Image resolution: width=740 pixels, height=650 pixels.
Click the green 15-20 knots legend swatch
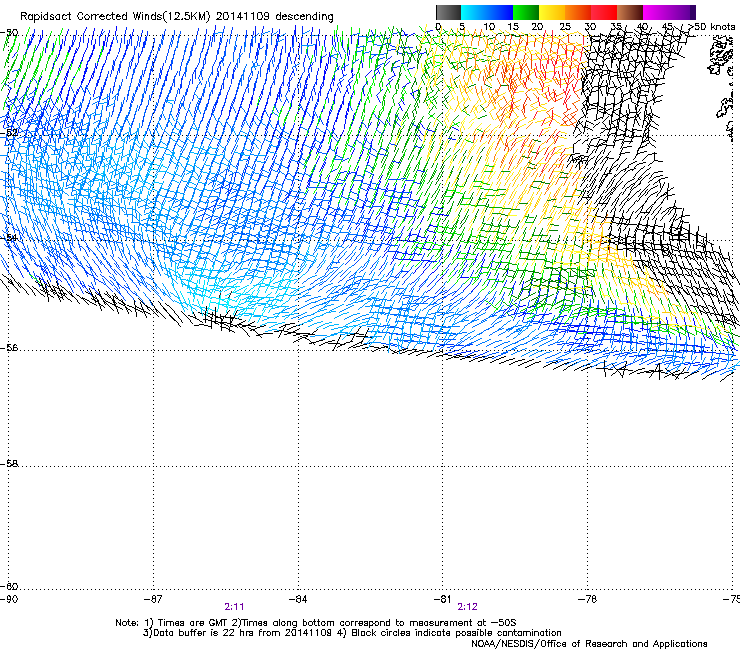pos(526,13)
